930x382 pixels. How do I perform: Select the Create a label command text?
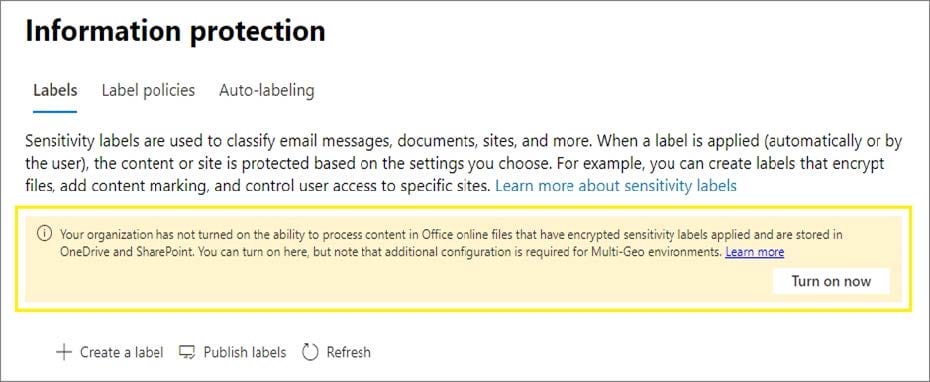pyautogui.click(x=121, y=352)
